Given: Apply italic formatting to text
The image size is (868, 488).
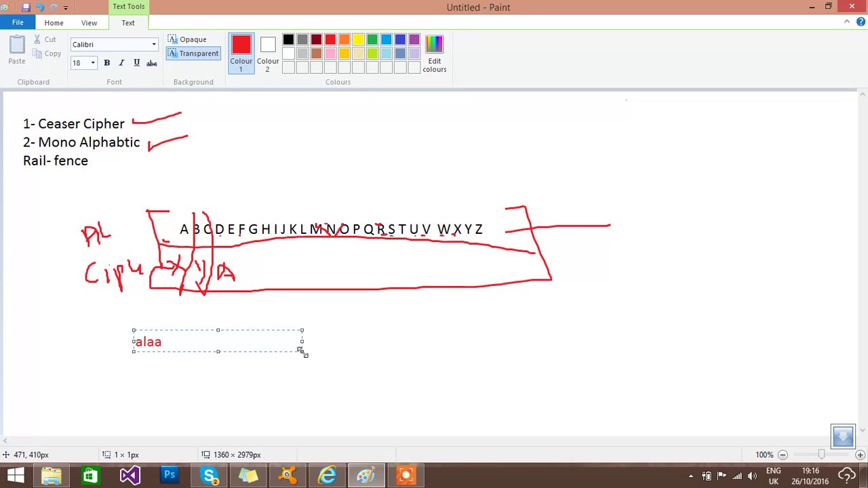Looking at the screenshot, I should pyautogui.click(x=121, y=63).
